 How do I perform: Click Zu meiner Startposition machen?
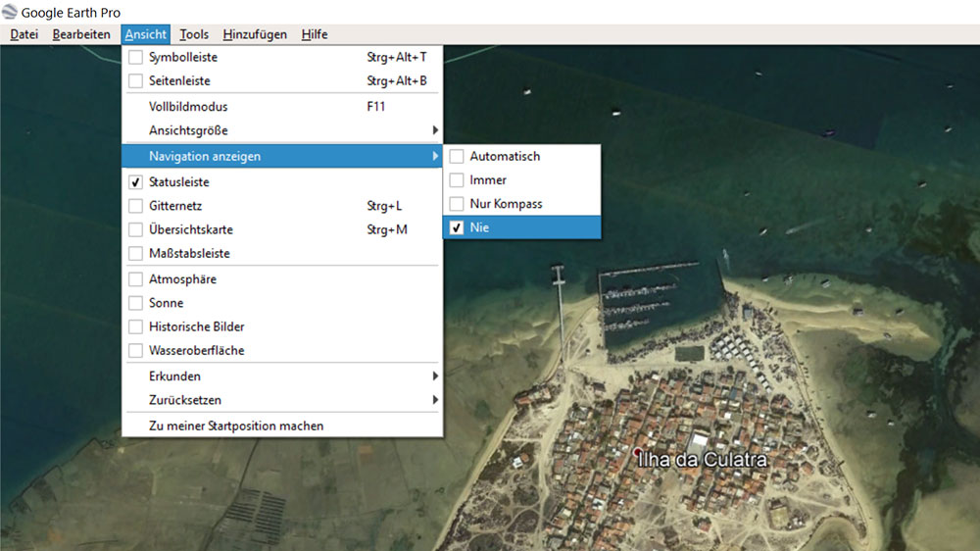pos(236,426)
